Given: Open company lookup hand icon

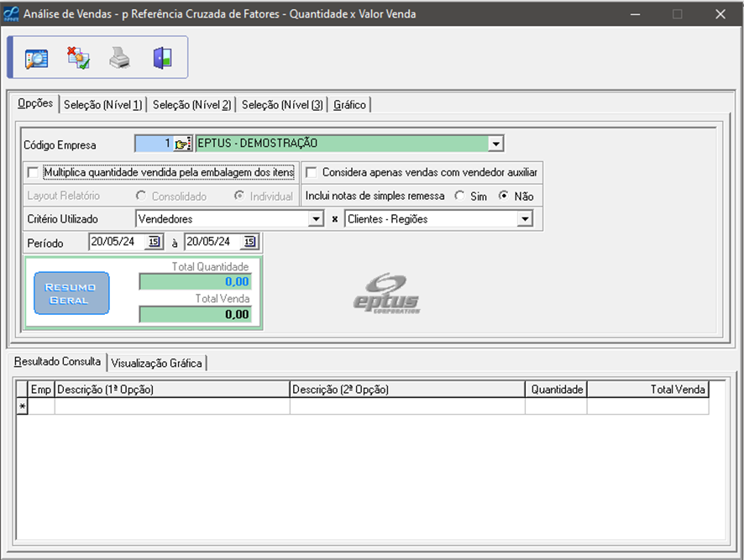Looking at the screenshot, I should 183,144.
